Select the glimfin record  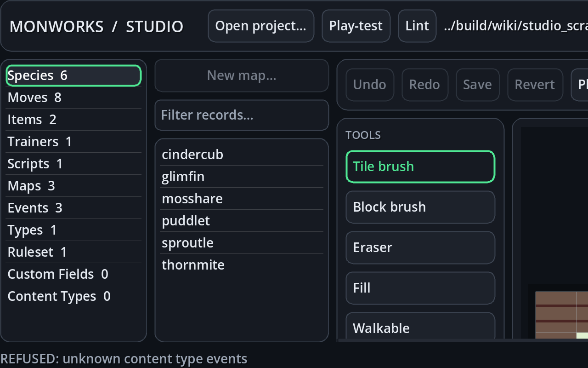click(x=242, y=177)
